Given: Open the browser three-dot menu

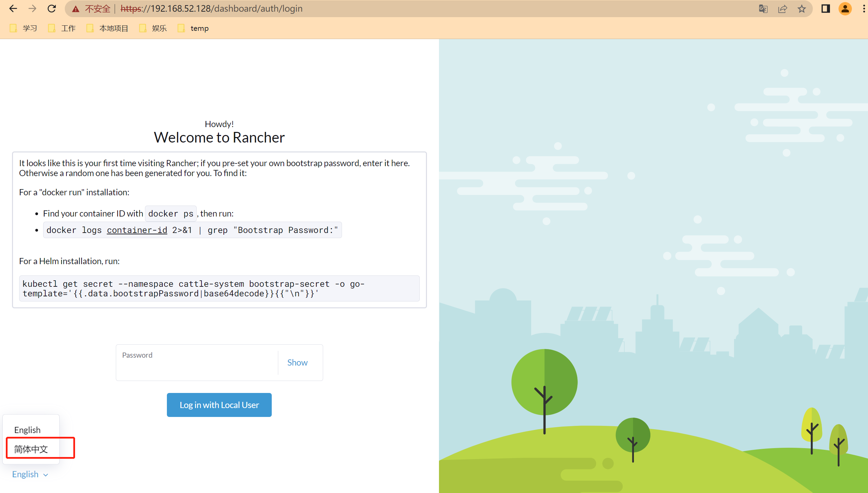Looking at the screenshot, I should coord(864,9).
